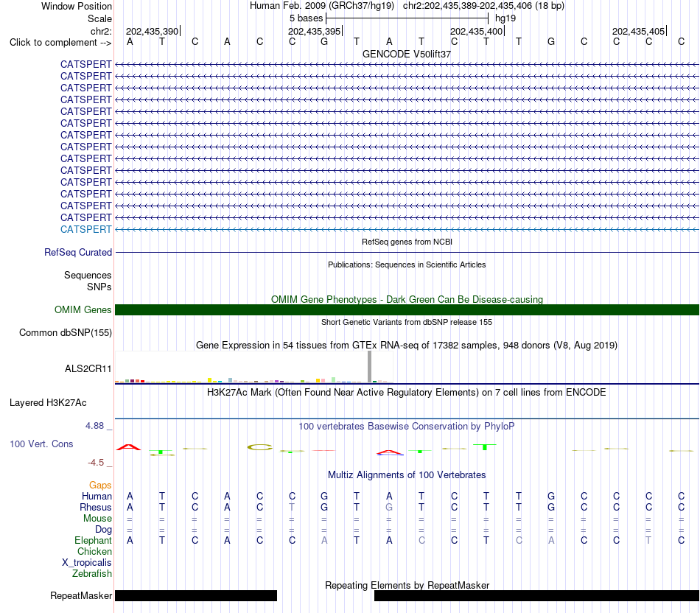Screen dimensions: 700x613
Task: Click the SNPs label in the left column
Action: tap(99, 287)
